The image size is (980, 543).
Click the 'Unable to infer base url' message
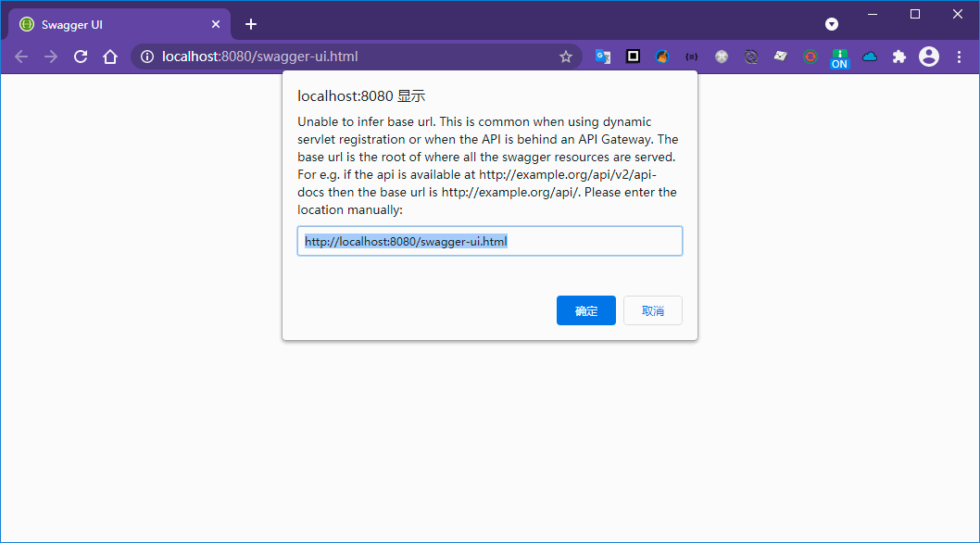pos(487,166)
